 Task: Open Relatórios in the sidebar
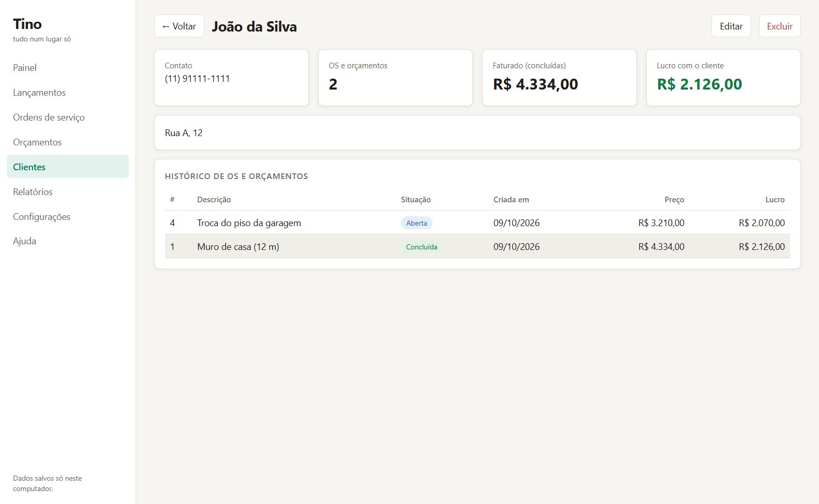point(68,192)
